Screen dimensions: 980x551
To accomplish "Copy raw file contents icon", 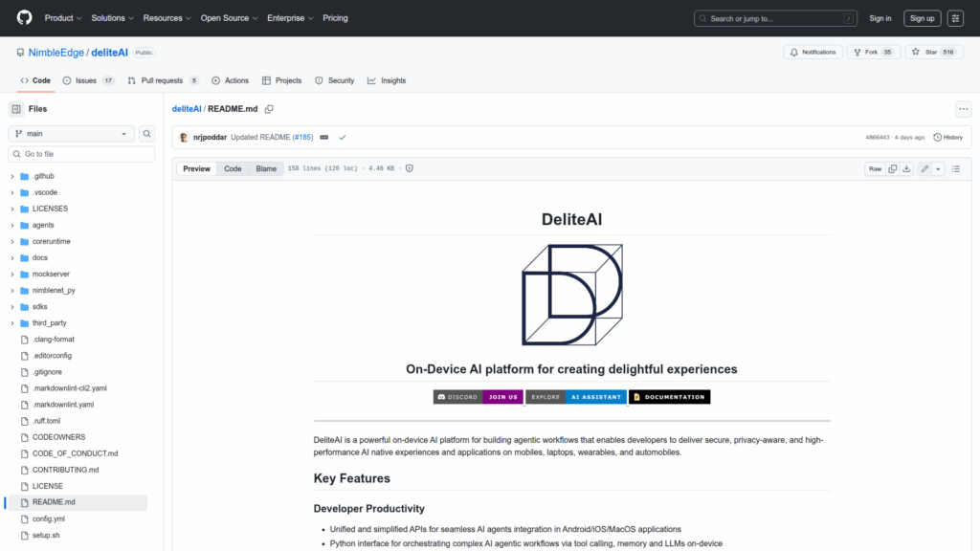I will point(892,168).
